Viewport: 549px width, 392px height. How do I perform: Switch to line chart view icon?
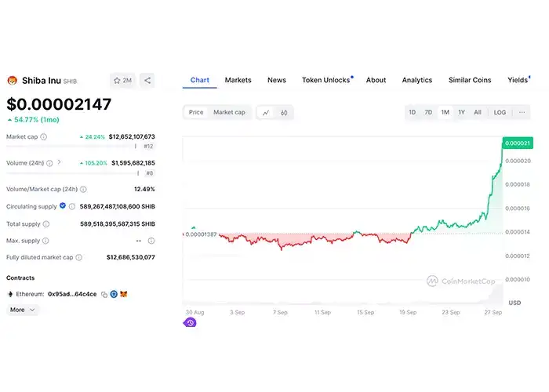coord(266,113)
